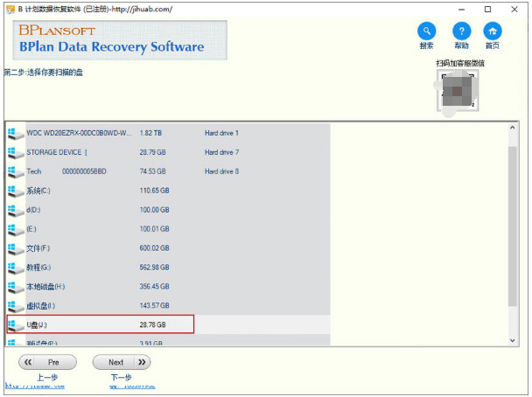Click the Search (搜索) magnifier icon

[426, 32]
